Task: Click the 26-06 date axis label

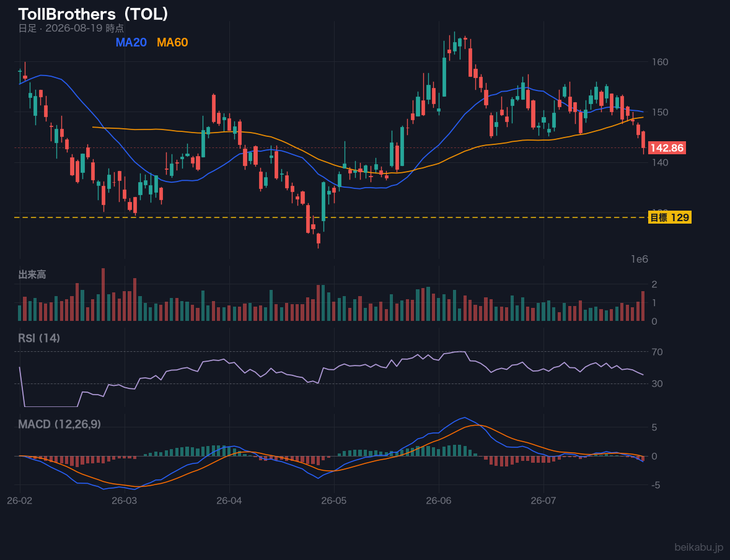Action: click(x=439, y=501)
